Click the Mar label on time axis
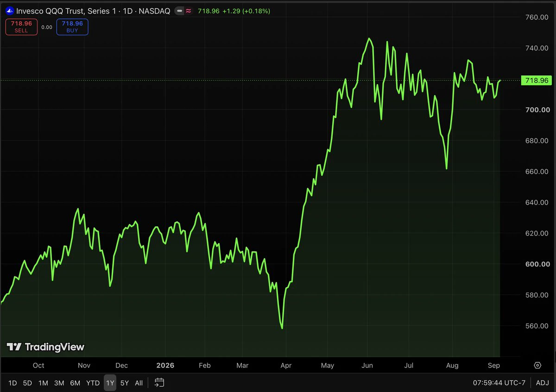 pos(242,365)
